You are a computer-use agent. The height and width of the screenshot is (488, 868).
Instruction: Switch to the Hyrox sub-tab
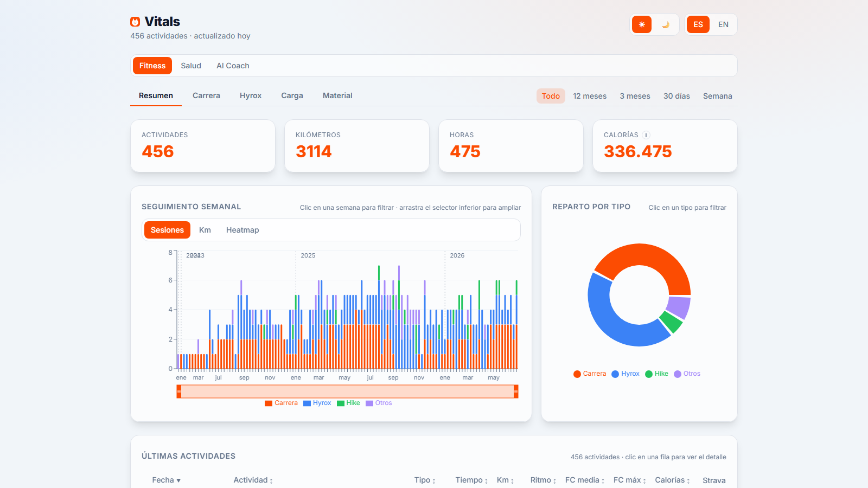pos(251,95)
